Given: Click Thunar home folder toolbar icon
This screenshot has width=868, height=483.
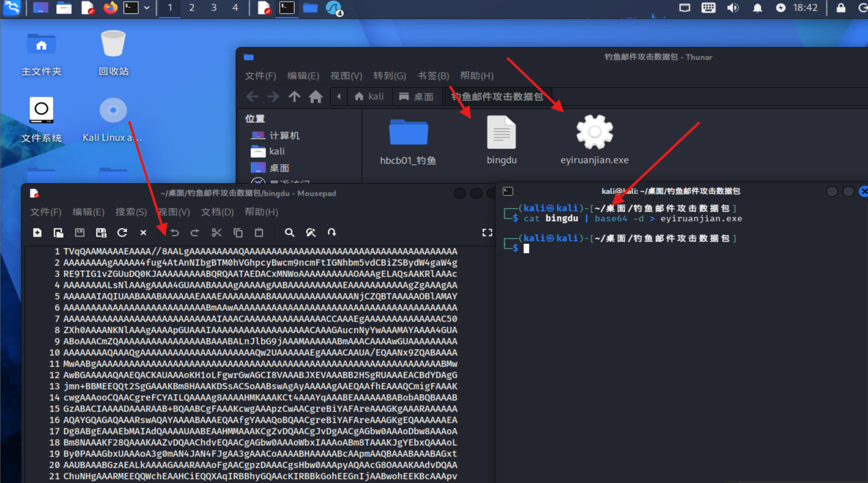Looking at the screenshot, I should [x=315, y=97].
